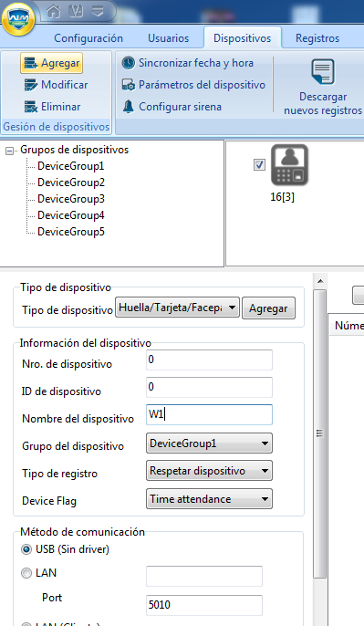
Task: Click the Port field showing 5010
Action: 204,605
